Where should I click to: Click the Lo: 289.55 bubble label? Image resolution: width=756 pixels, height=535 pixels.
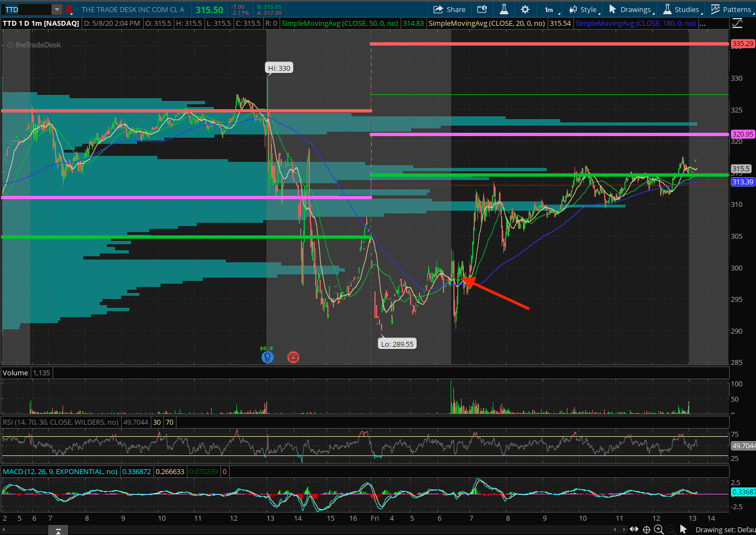click(397, 344)
